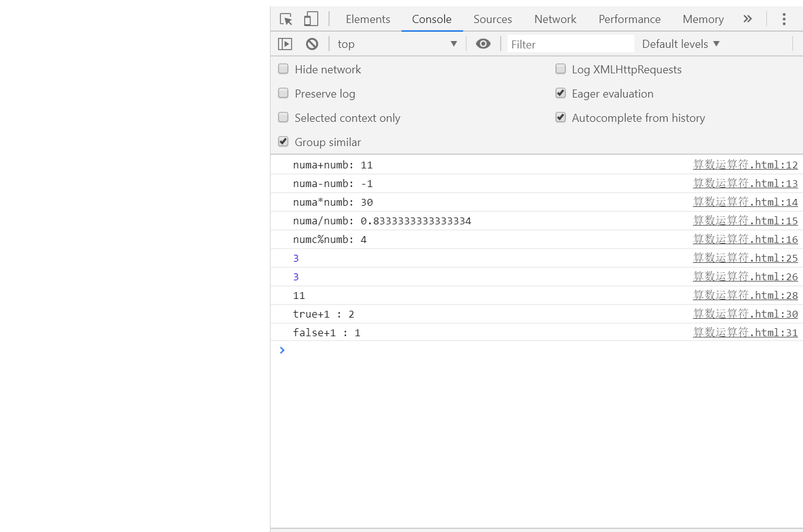Image resolution: width=803 pixels, height=532 pixels.
Task: Tick the Preserve log checkbox
Action: [283, 93]
